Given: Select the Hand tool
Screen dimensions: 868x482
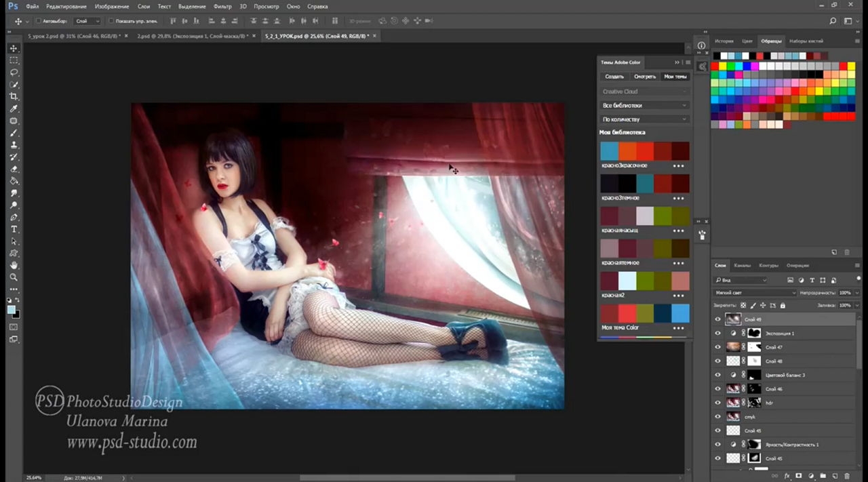Looking at the screenshot, I should [x=14, y=265].
